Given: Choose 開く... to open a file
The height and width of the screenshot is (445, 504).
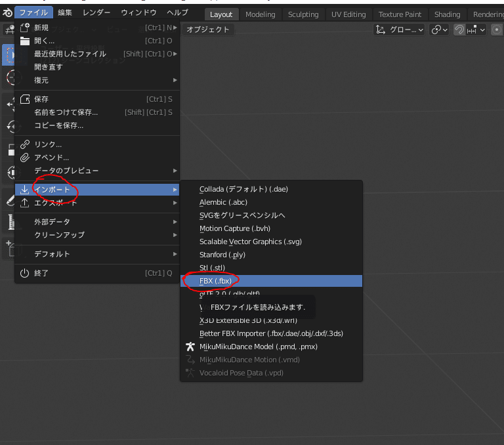Looking at the screenshot, I should (97, 41).
